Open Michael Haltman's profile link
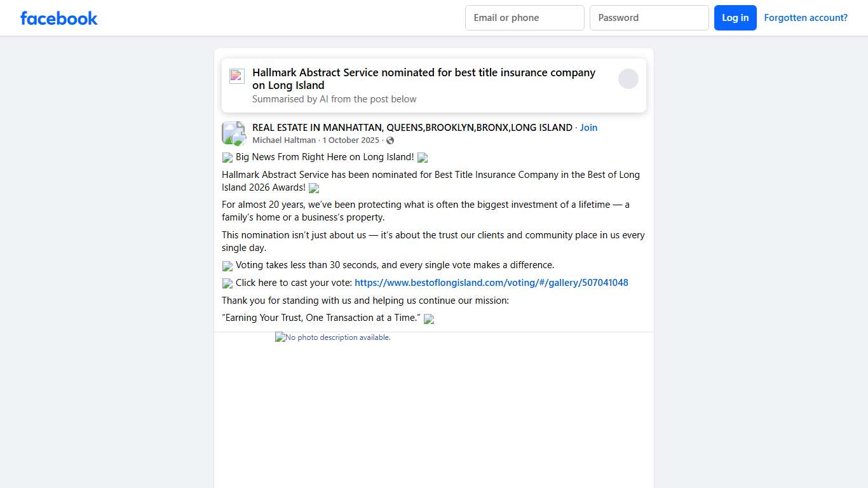The height and width of the screenshot is (488, 868). point(284,140)
